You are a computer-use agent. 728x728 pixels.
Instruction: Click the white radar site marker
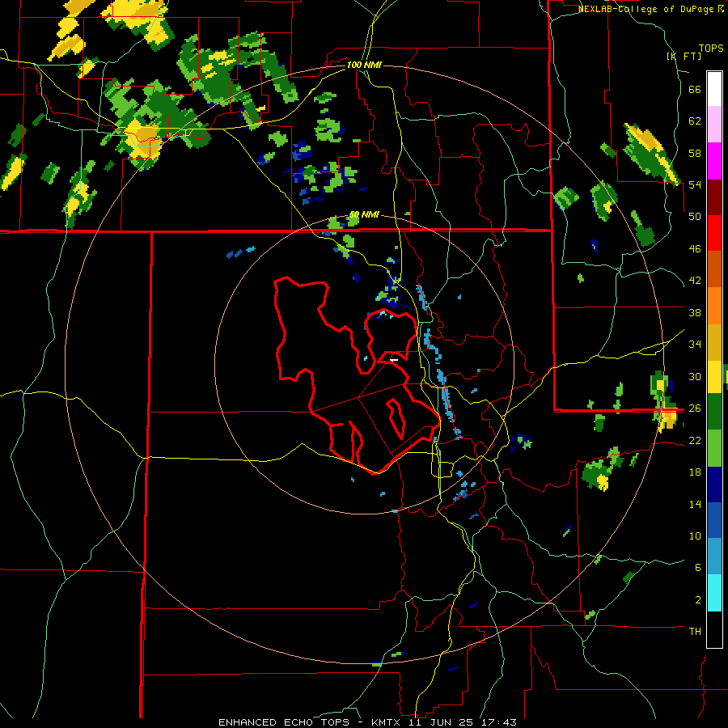coord(394,360)
